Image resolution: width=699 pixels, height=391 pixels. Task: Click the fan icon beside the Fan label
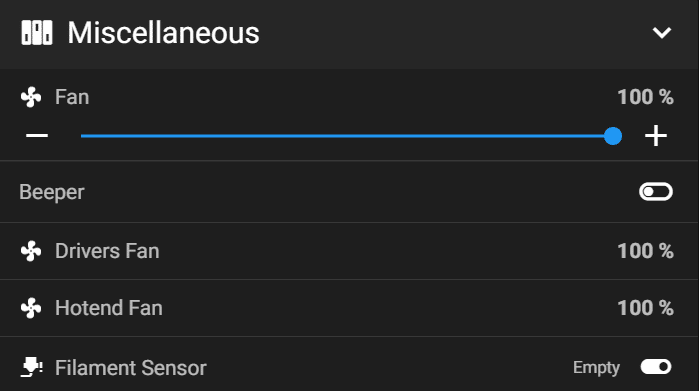tap(31, 97)
